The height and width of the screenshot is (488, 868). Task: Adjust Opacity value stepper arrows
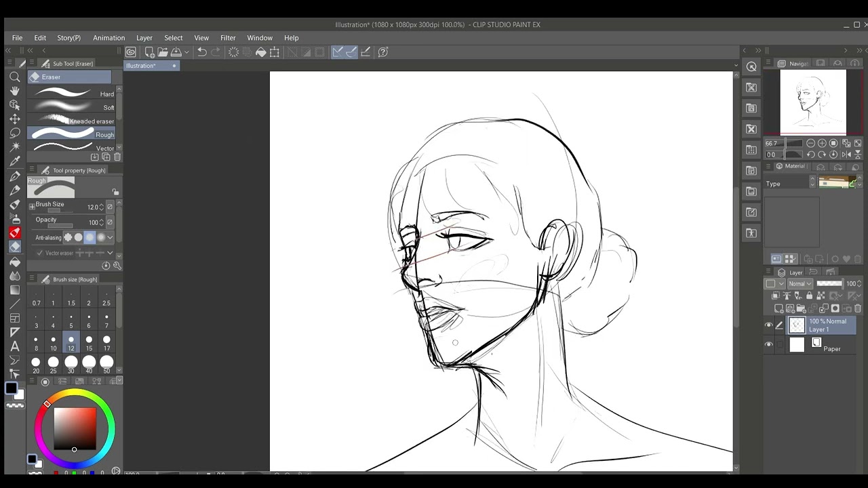(x=102, y=222)
